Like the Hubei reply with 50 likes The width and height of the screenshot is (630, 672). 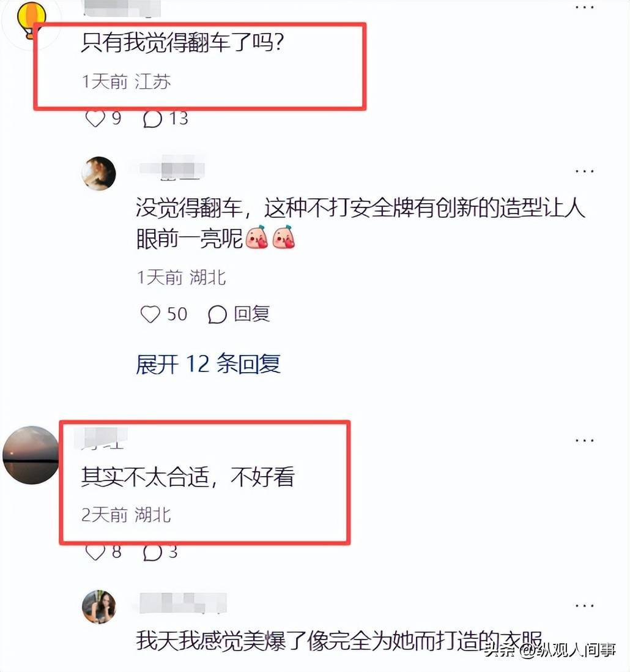pyautogui.click(x=150, y=314)
